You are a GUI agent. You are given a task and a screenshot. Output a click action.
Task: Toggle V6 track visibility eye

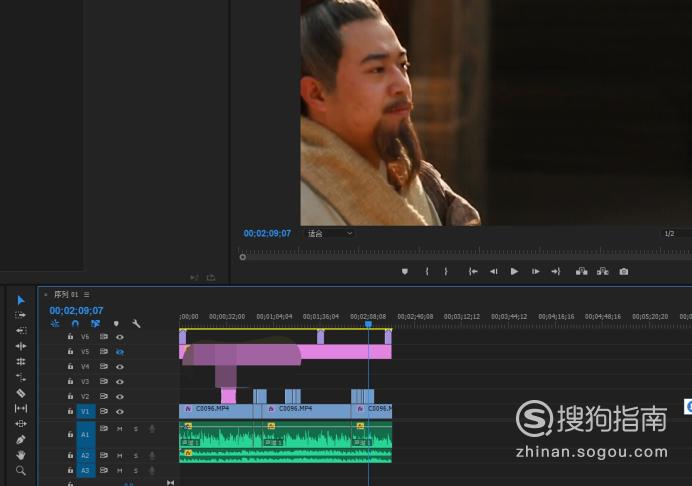[x=120, y=337]
